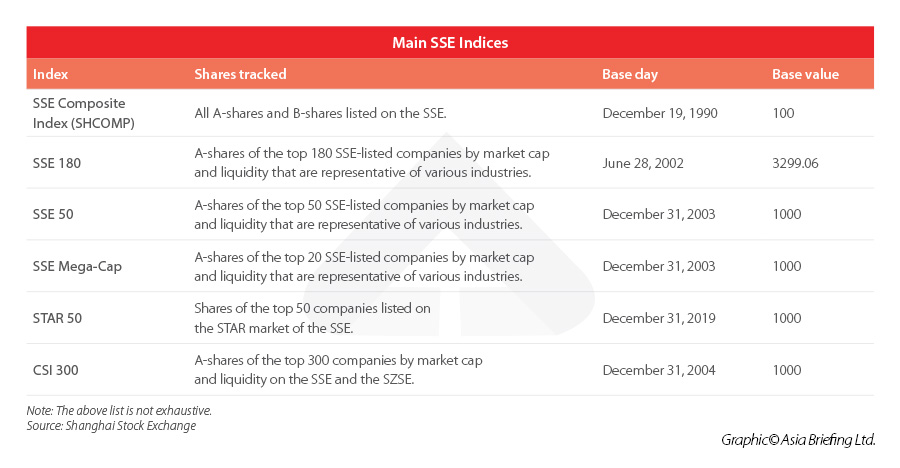Click the SSE Composite base value of 100

click(783, 113)
